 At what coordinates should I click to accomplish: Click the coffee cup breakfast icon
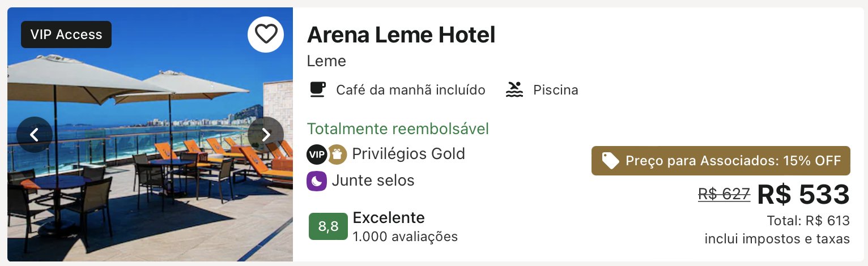point(317,89)
